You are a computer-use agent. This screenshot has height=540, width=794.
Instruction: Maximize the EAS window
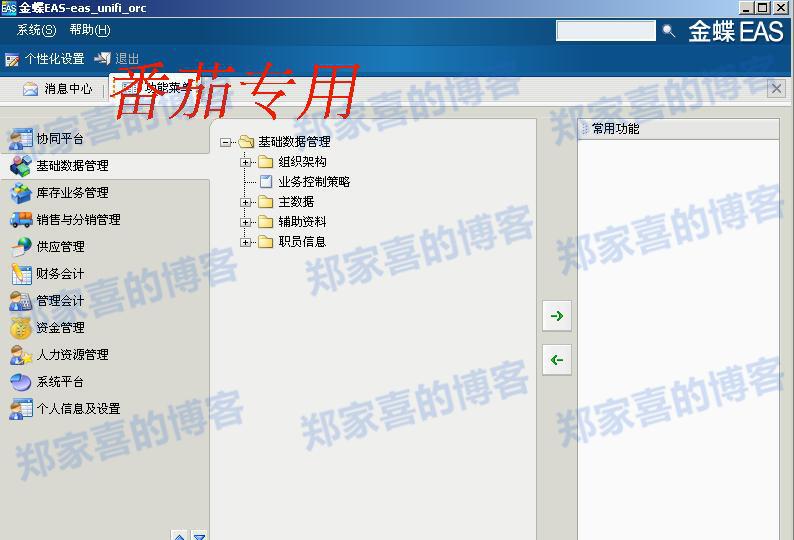point(762,8)
